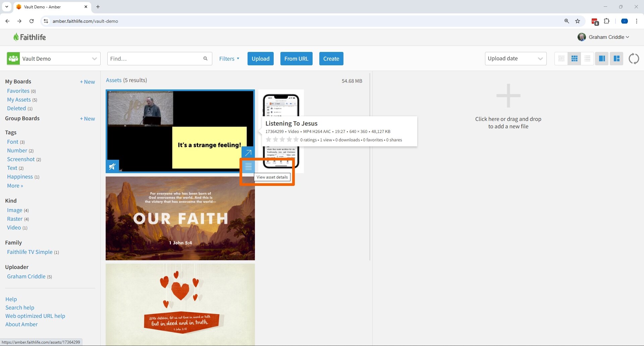Filter by uploader Graham Criddle
644x346 pixels.
(26, 276)
